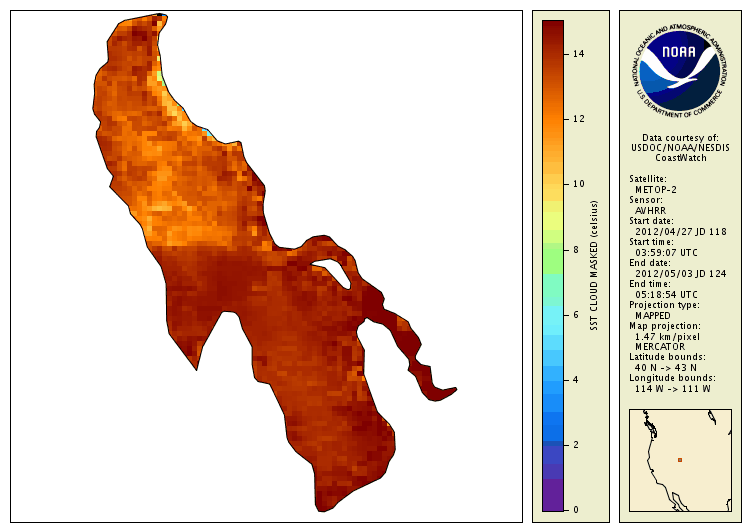The height and width of the screenshot is (532, 751).
Task: Click the '8' tick label on color scale
Action: [x=576, y=249]
